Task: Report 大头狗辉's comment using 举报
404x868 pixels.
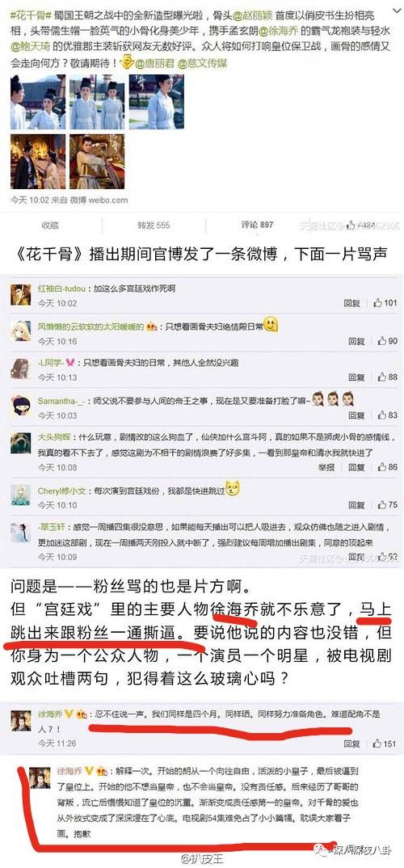Action: pyautogui.click(x=326, y=468)
